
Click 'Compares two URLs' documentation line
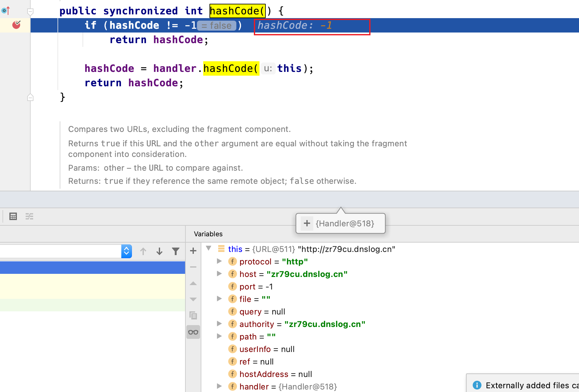coord(179,129)
